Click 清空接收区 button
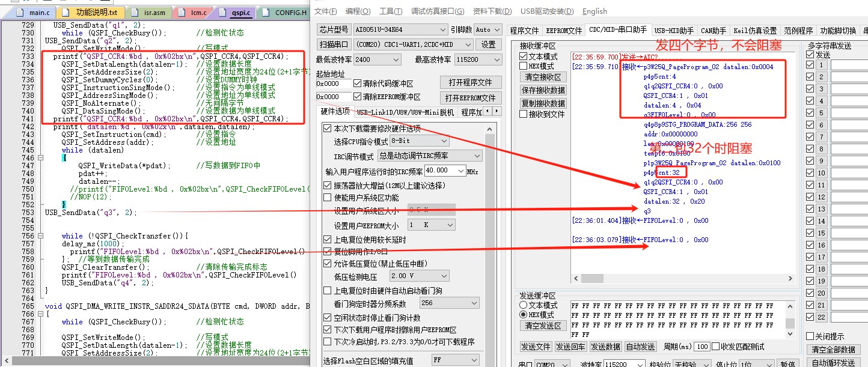The width and height of the screenshot is (868, 367). click(543, 77)
